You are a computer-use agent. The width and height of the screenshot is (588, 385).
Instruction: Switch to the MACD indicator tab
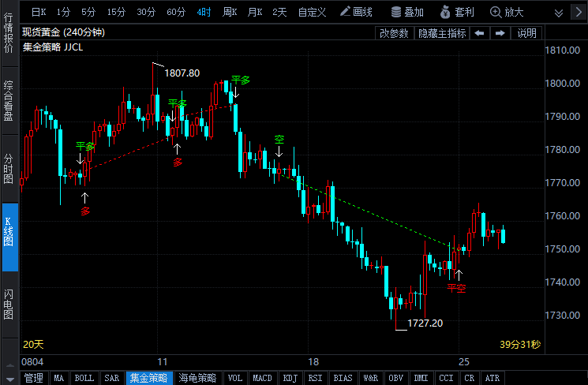pyautogui.click(x=262, y=378)
